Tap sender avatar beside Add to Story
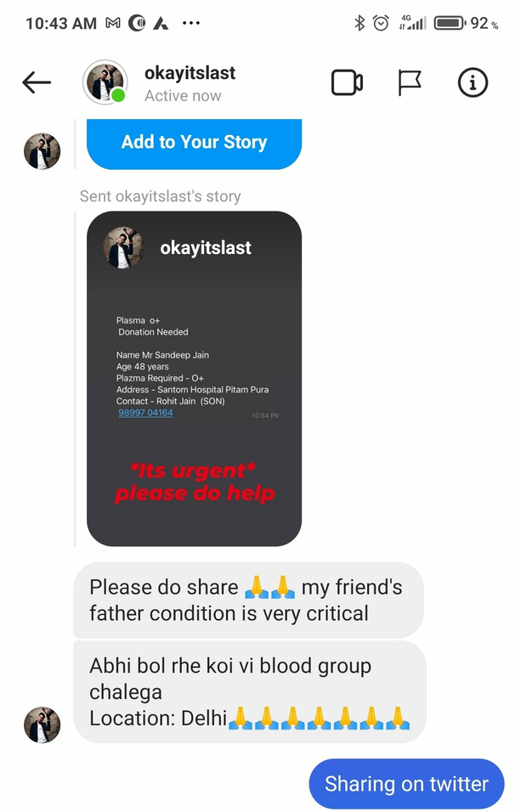The width and height of the screenshot is (515, 812). (42, 151)
